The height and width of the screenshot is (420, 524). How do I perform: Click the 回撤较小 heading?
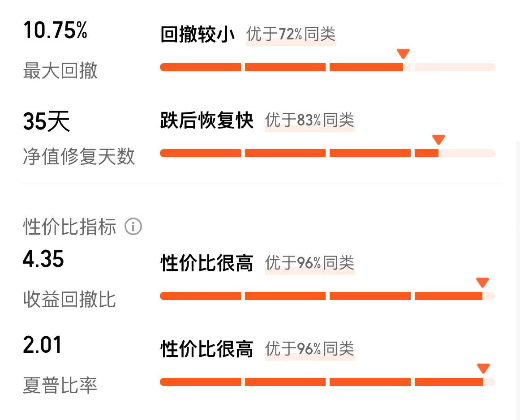tap(198, 34)
